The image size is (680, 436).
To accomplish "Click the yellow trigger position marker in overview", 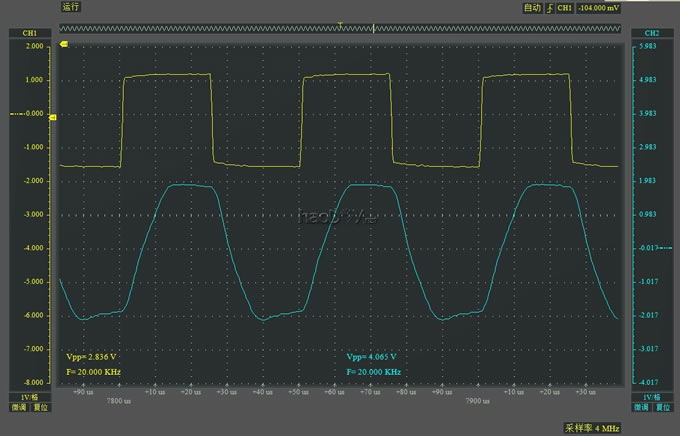I will click(341, 24).
